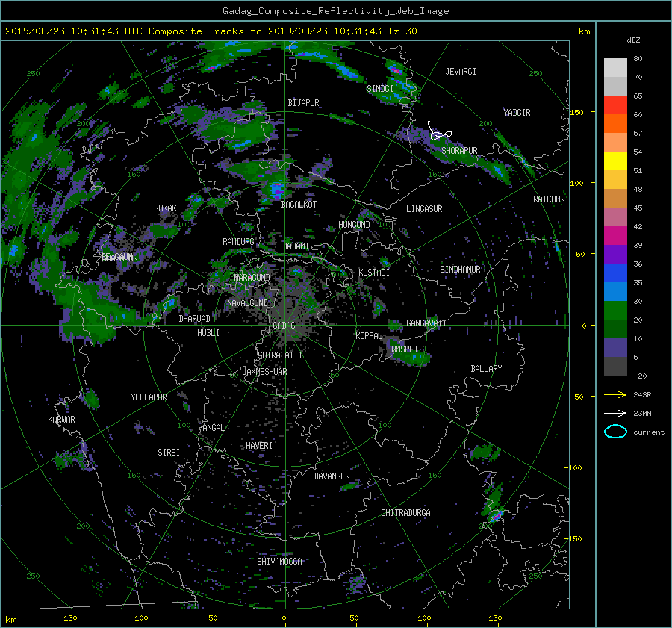Pick the brown 45-48 dBZ swatch
Viewport: 672px width, 628px height.
615,199
